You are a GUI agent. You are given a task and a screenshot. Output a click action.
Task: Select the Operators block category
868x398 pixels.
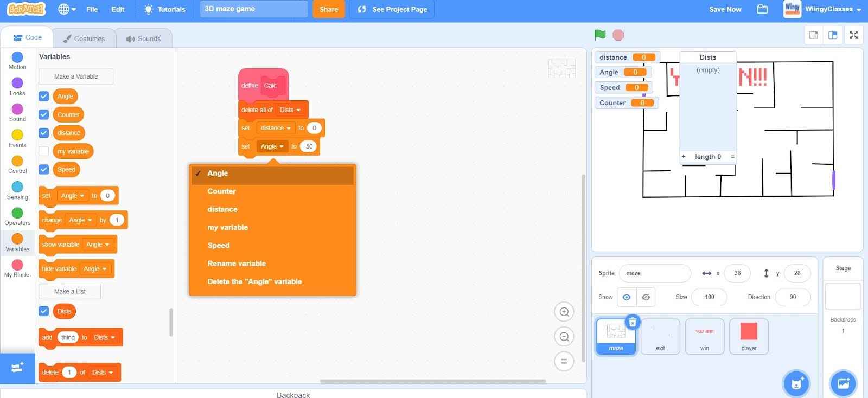point(17,216)
